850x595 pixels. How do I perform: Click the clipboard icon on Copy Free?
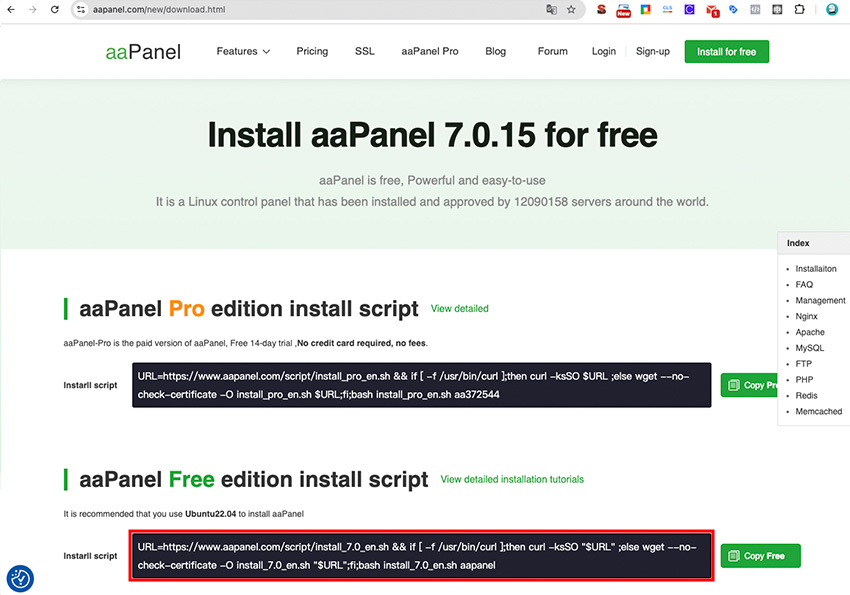coord(733,556)
